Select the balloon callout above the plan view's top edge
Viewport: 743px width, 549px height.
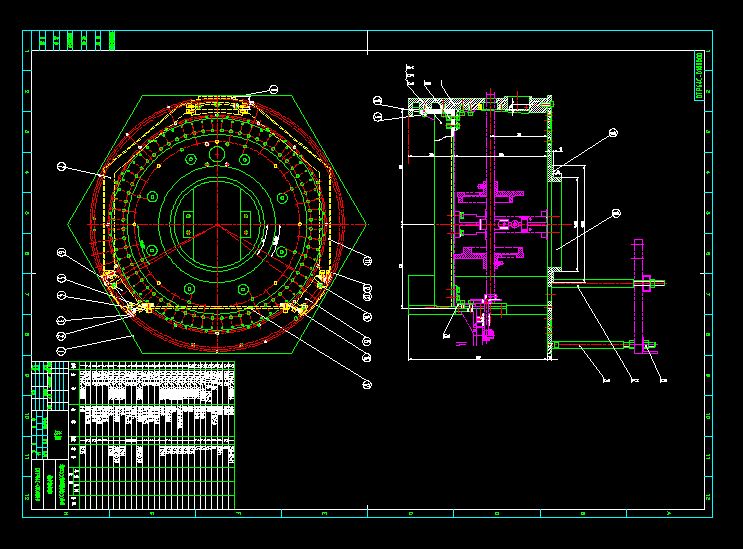tap(273, 89)
